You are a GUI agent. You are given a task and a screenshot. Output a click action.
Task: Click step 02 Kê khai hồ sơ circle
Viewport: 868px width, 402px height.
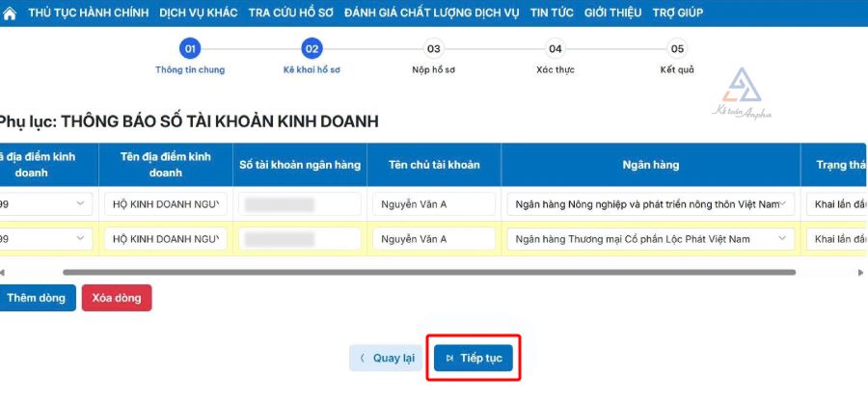click(x=312, y=48)
